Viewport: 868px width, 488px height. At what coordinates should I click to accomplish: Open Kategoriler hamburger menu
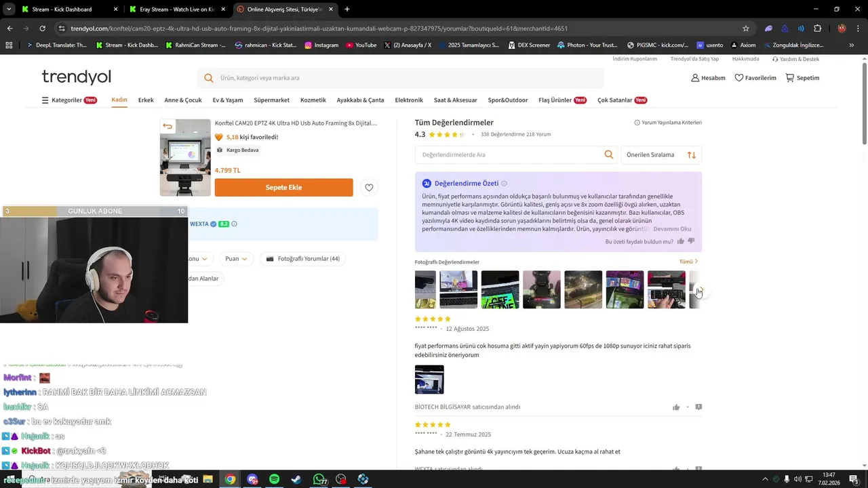(69, 100)
